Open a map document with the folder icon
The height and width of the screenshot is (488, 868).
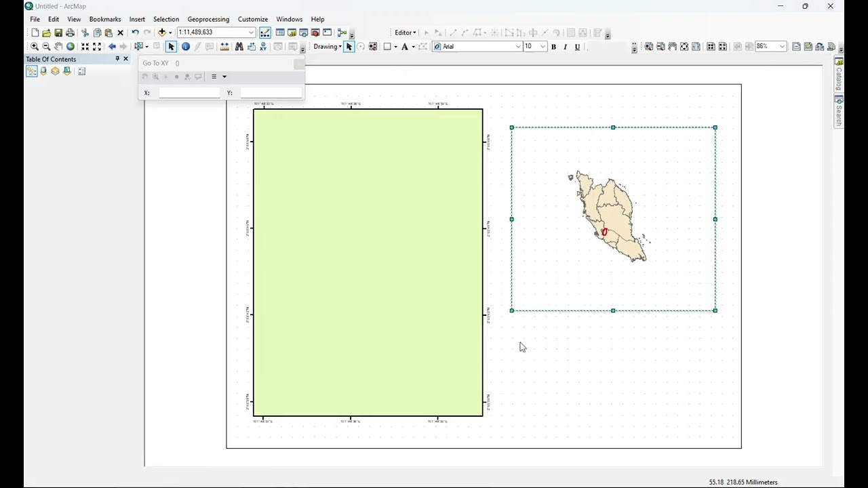[46, 33]
